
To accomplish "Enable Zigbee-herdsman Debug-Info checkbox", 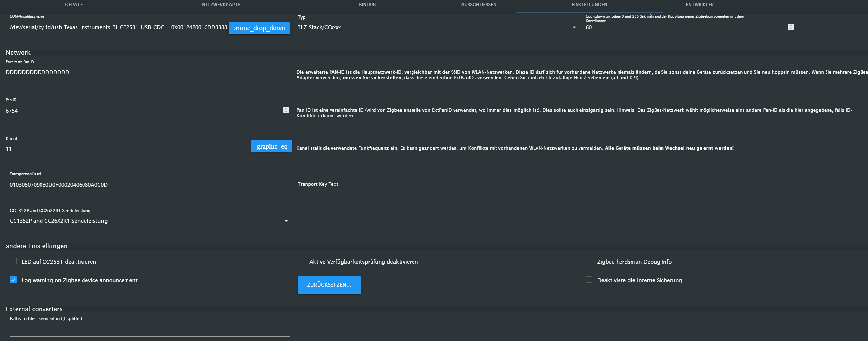I will [589, 261].
